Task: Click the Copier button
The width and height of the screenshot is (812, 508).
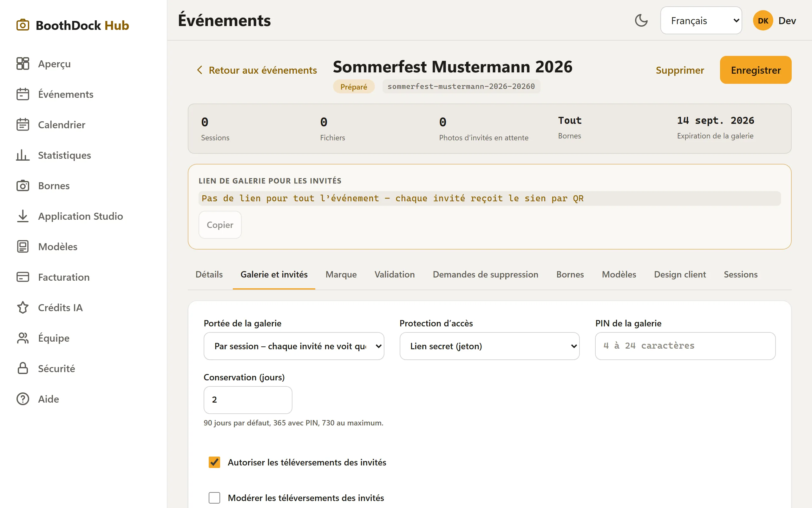Action: tap(220, 225)
